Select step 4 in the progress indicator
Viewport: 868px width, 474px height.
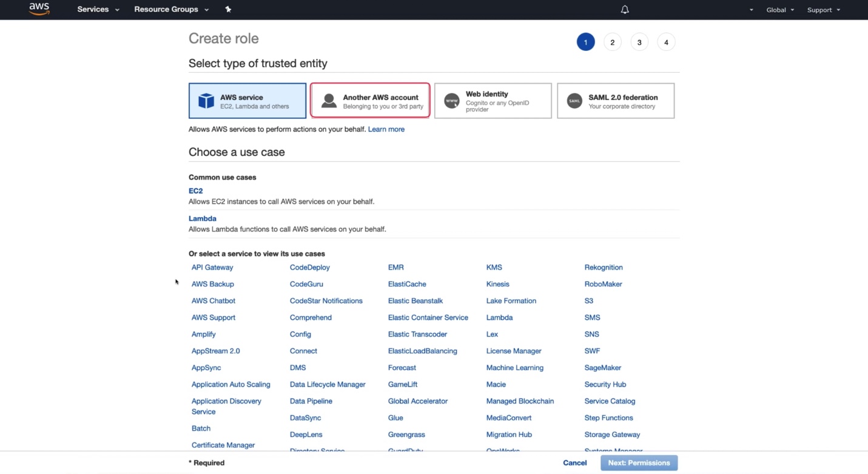tap(666, 42)
